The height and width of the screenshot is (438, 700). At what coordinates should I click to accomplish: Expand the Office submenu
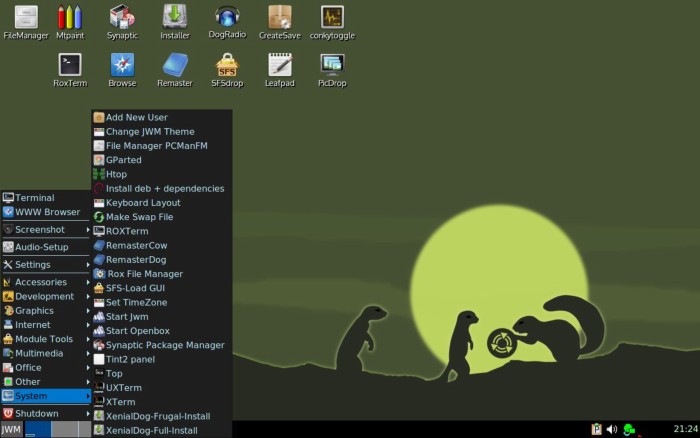pyautogui.click(x=46, y=368)
